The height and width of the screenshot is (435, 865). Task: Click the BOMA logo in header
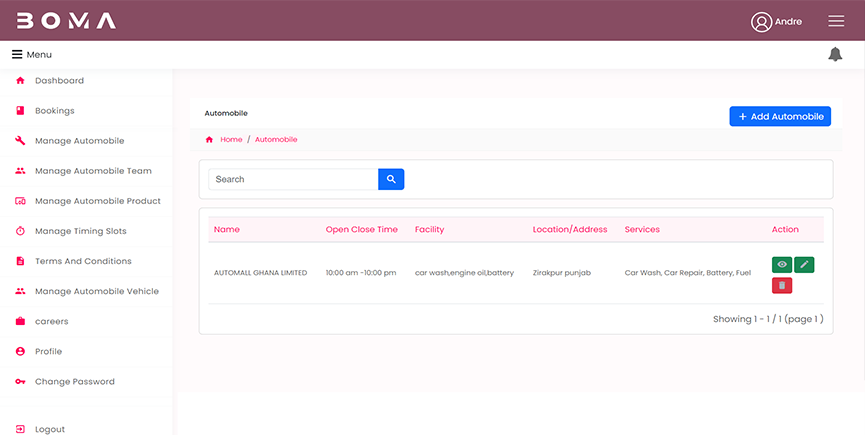[x=66, y=21]
